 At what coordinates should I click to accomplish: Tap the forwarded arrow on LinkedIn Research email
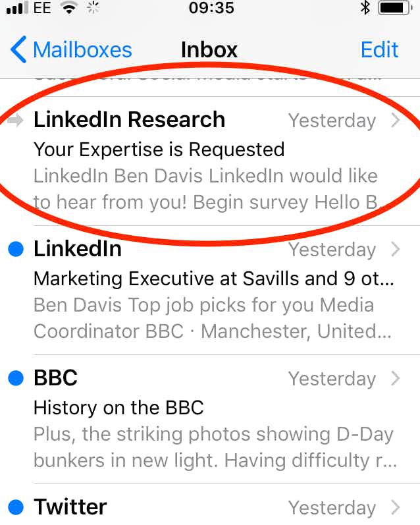[16, 120]
